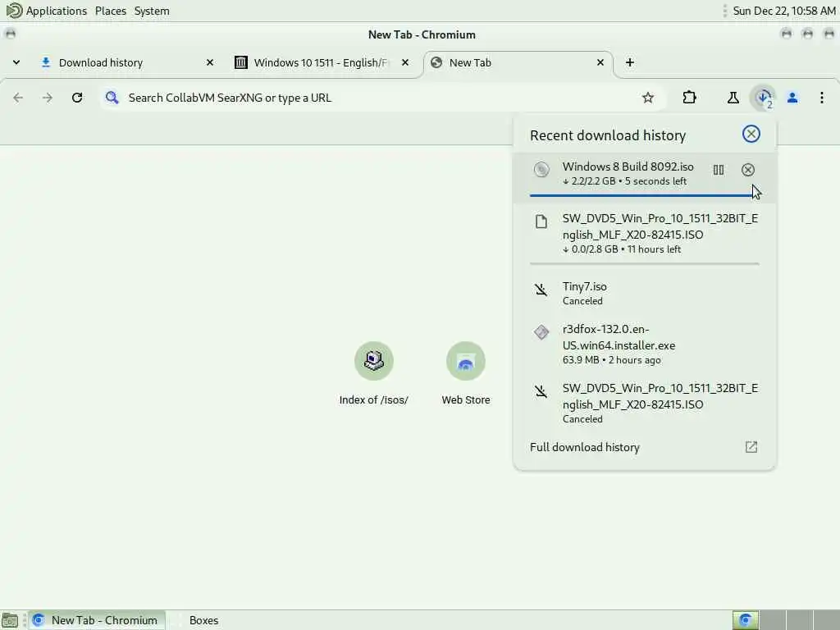Select the Tiny7.iso download entry
Screen dimensions: 840x630
644,294
